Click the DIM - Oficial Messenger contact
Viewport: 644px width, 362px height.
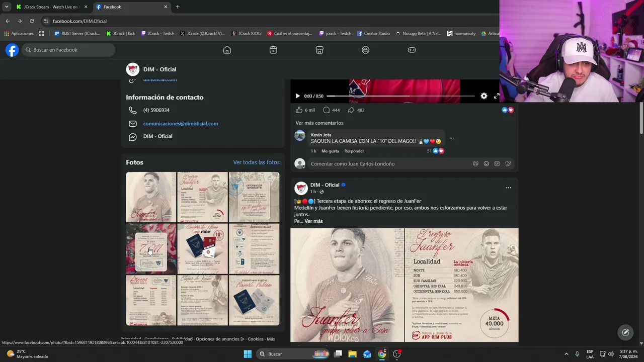point(157,136)
